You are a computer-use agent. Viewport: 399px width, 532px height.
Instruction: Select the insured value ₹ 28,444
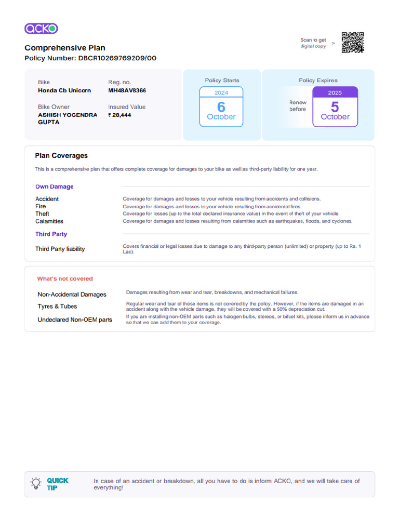119,115
